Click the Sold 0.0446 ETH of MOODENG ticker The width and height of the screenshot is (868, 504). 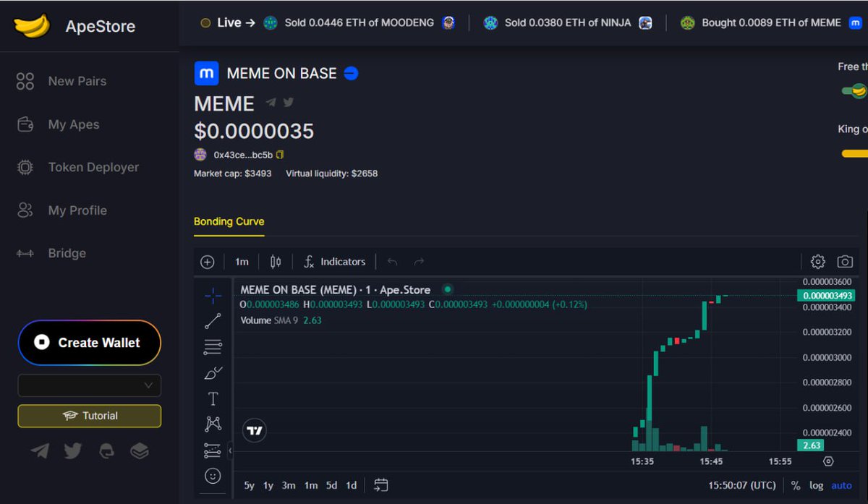pyautogui.click(x=359, y=22)
